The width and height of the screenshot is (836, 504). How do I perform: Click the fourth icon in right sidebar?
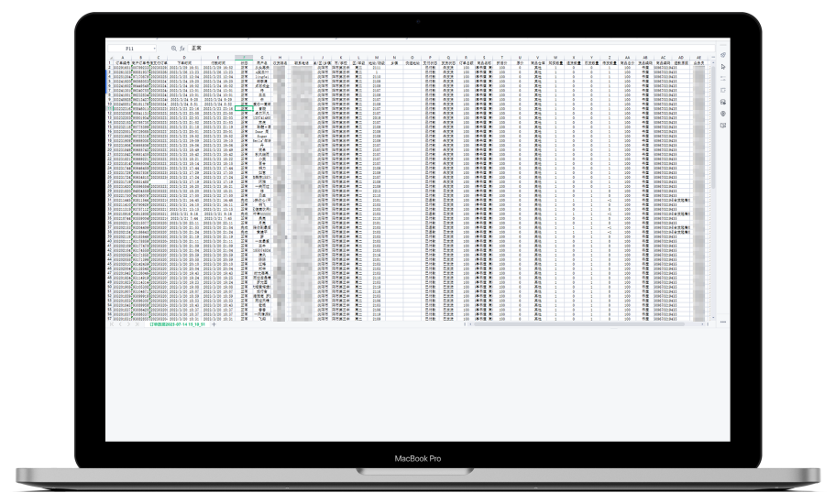point(723,90)
